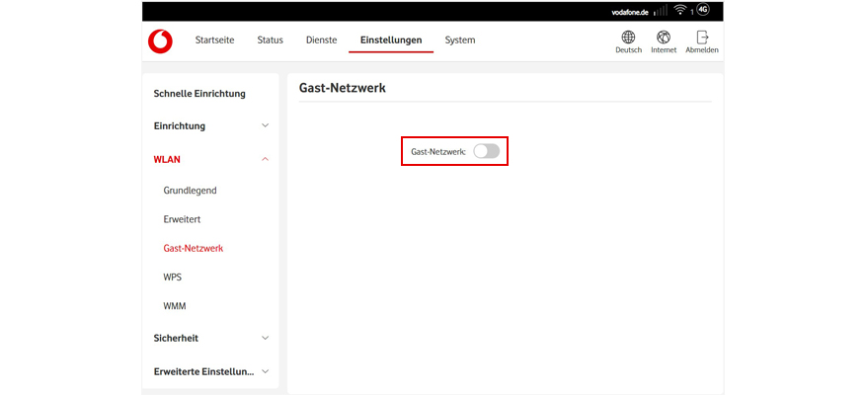
Task: Click the WLAN signal status icon
Action: pos(680,10)
